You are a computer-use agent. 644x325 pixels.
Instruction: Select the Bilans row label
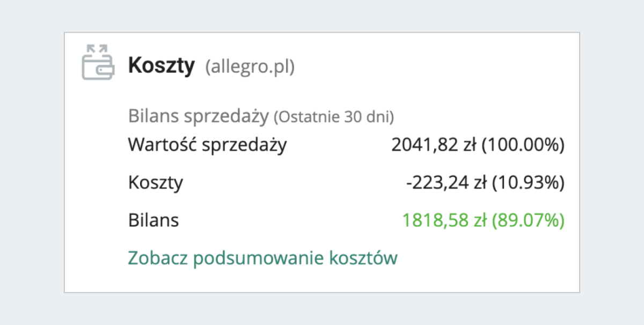pos(153,220)
